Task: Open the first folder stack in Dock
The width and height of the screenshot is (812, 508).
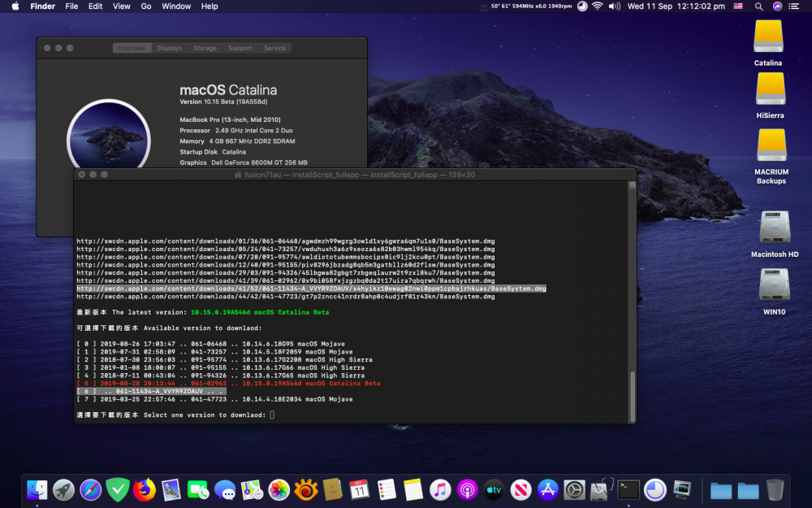Action: (x=721, y=490)
